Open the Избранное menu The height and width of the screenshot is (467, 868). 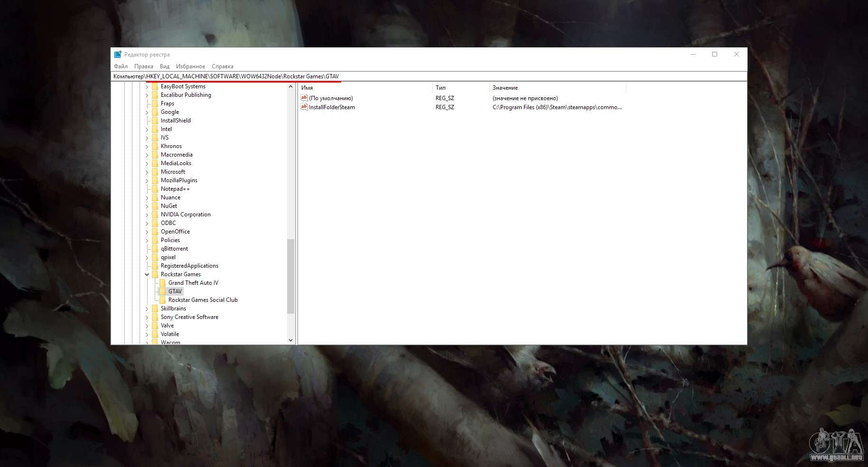(190, 66)
